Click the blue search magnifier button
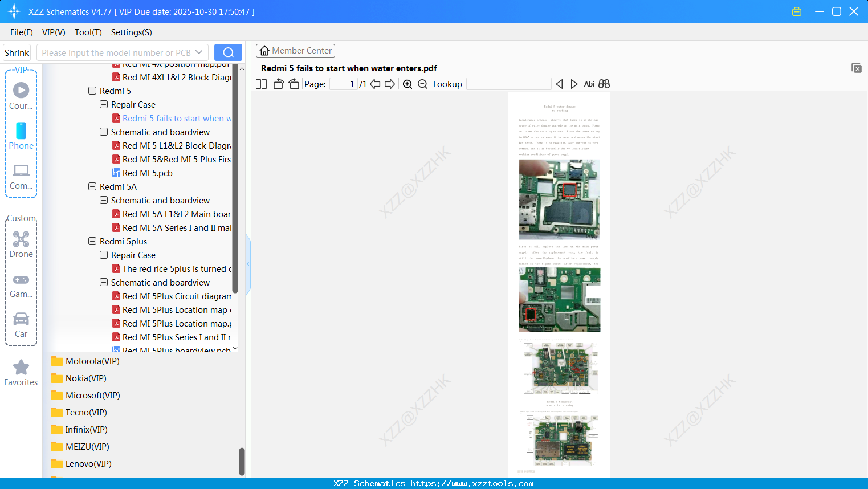The height and width of the screenshot is (489, 868). 228,52
